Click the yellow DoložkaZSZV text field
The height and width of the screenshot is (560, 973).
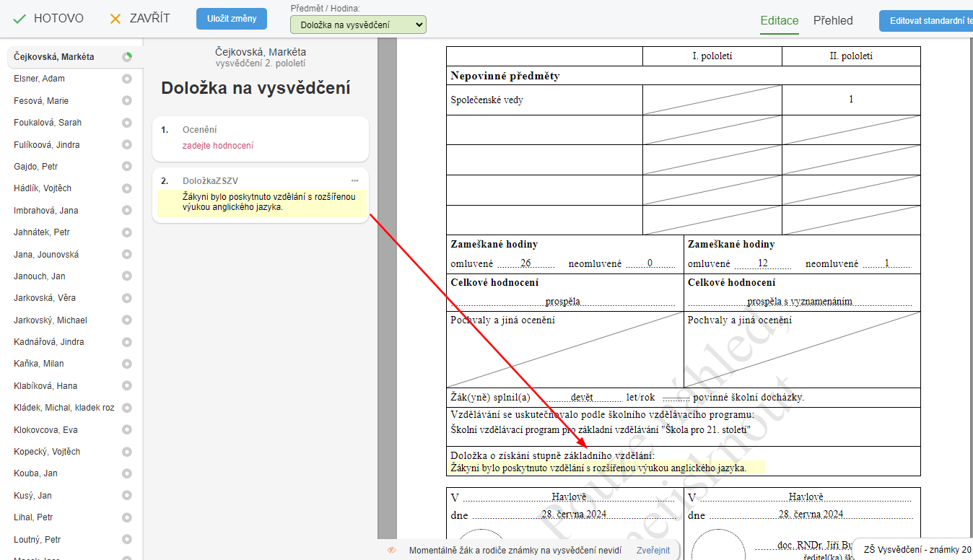(x=261, y=204)
